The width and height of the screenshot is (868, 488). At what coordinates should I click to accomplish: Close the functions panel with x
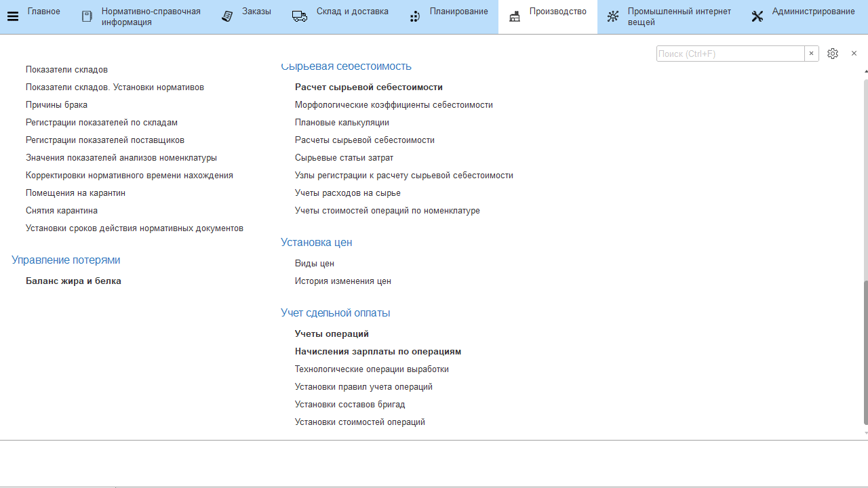(854, 54)
